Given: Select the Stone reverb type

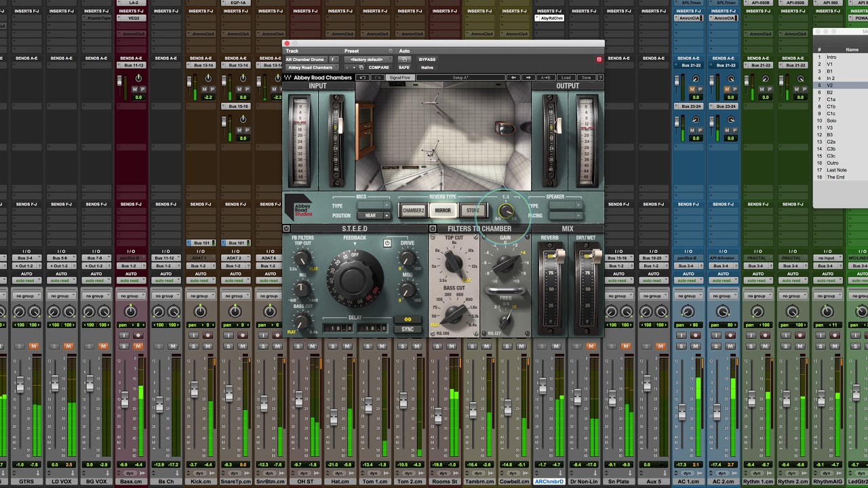Looking at the screenshot, I should point(472,211).
